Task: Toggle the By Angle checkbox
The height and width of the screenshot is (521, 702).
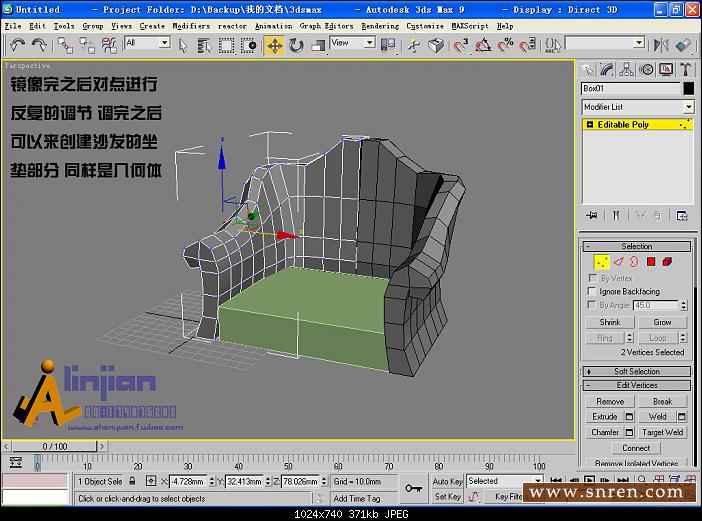Action: (591, 304)
